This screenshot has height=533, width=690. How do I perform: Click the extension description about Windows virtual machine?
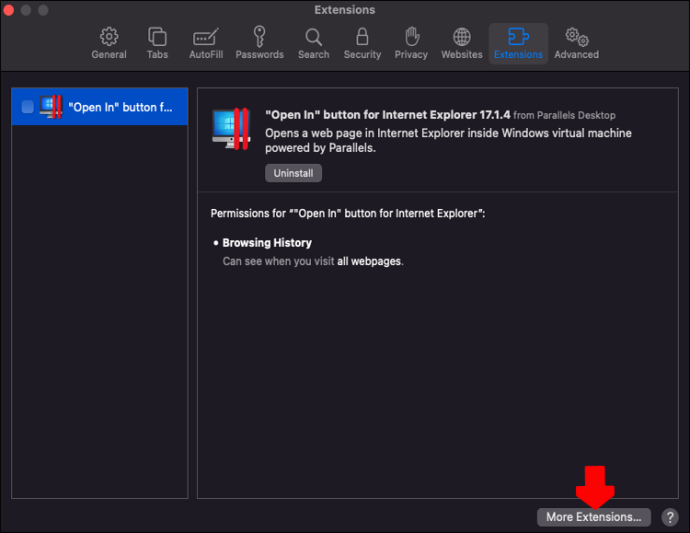pos(448,140)
